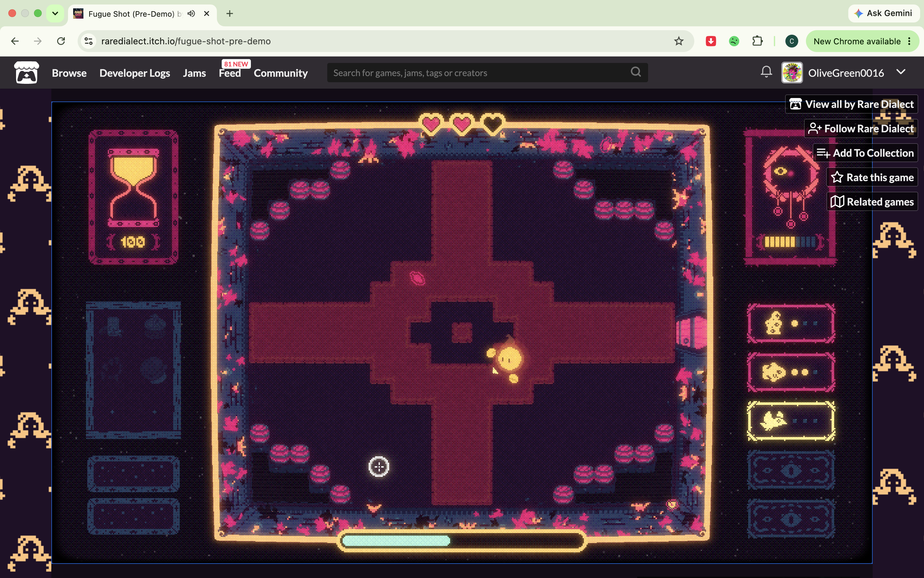Click the teal progress bar at bottom

[x=462, y=540]
